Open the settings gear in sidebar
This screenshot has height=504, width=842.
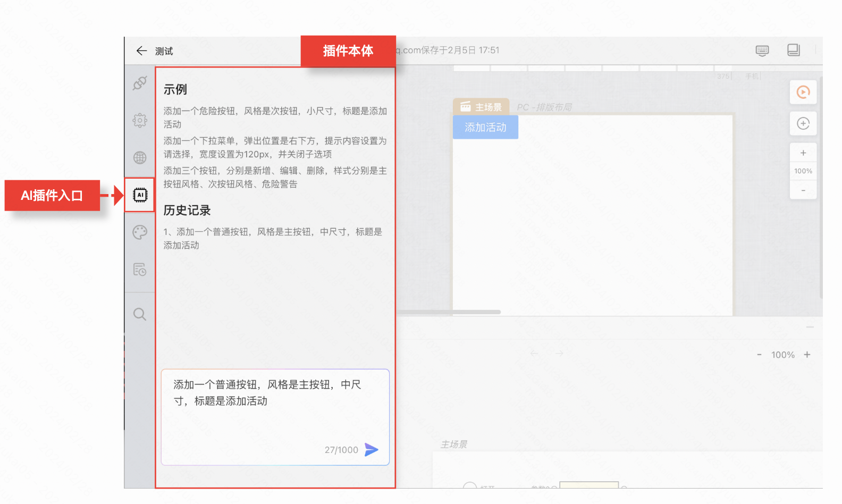coord(140,120)
